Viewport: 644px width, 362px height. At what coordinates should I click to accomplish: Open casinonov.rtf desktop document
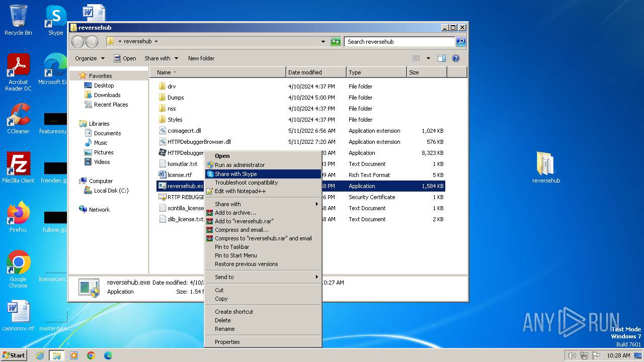pos(18,316)
